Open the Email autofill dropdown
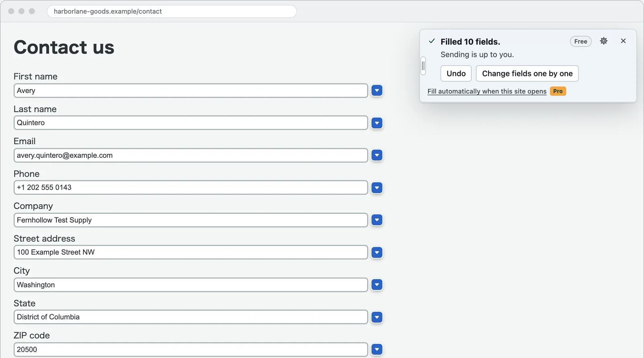Image resolution: width=644 pixels, height=358 pixels. tap(377, 155)
